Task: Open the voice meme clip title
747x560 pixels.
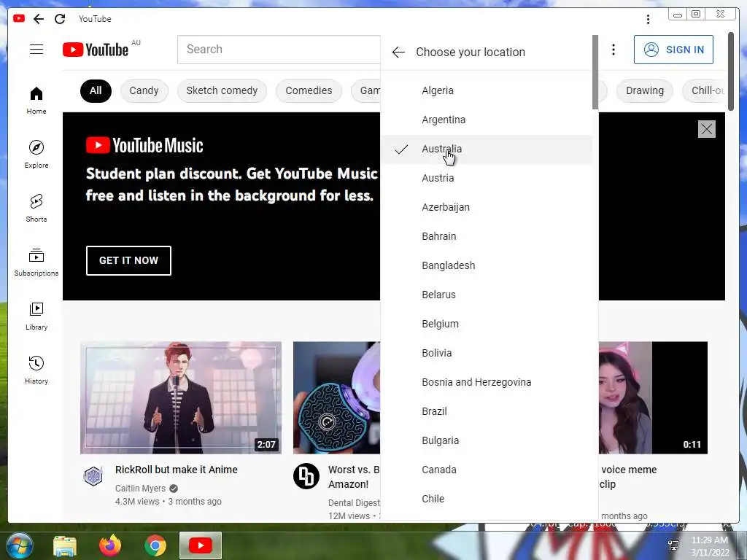Action: (x=629, y=477)
